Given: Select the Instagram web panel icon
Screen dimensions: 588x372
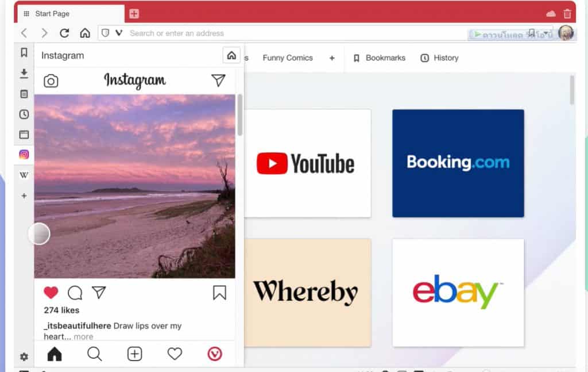Looking at the screenshot, I should point(24,154).
